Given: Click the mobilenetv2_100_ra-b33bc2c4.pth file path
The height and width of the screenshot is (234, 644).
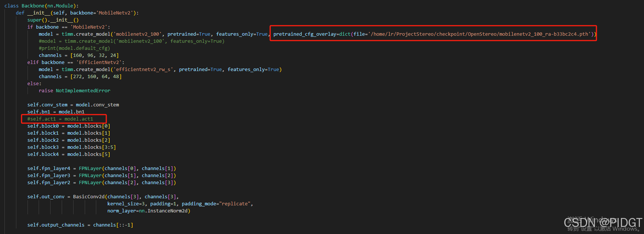Looking at the screenshot, I should click(479, 34).
